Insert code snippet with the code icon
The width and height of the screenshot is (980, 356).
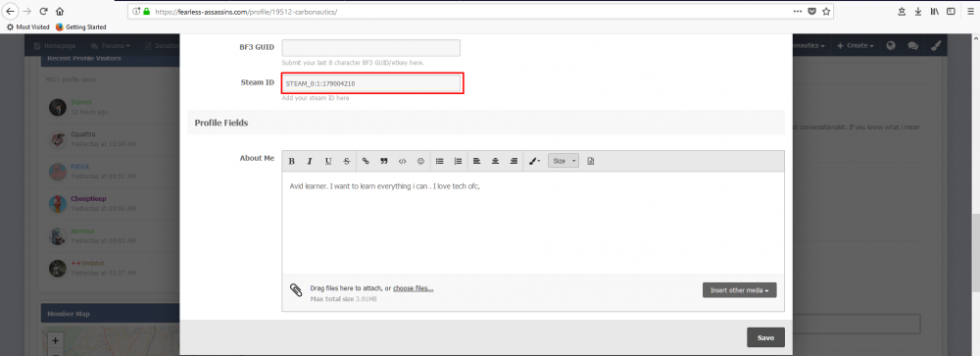(402, 161)
